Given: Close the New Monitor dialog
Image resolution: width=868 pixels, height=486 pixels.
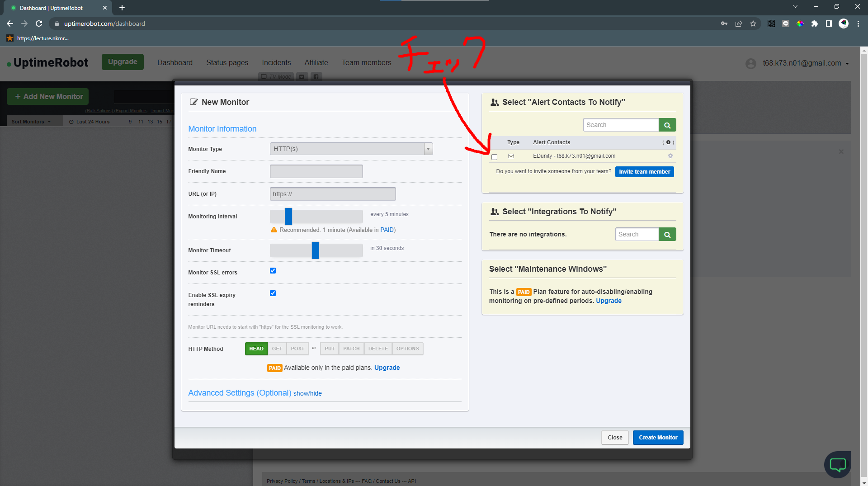Looking at the screenshot, I should click(x=615, y=438).
